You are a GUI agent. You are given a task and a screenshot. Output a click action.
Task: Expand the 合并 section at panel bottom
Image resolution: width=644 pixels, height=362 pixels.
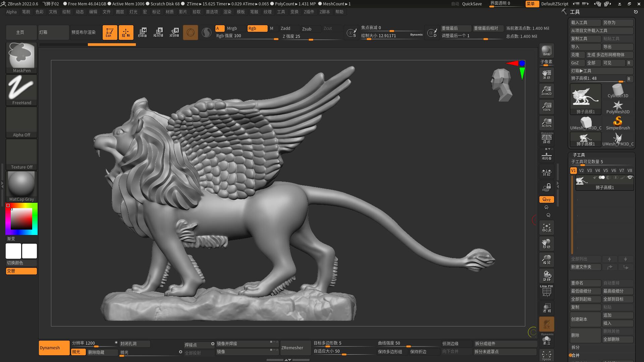(575, 356)
